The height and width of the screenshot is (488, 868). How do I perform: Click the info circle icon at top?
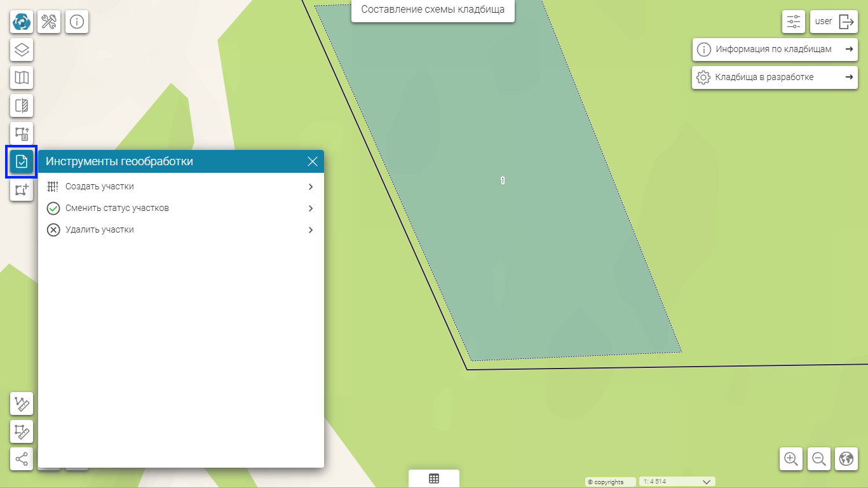coord(77,22)
